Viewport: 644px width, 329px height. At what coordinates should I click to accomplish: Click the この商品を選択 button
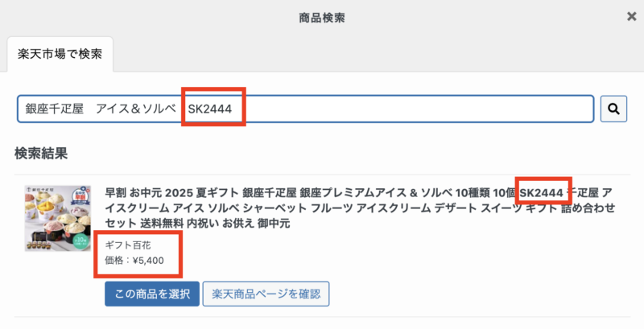click(152, 294)
